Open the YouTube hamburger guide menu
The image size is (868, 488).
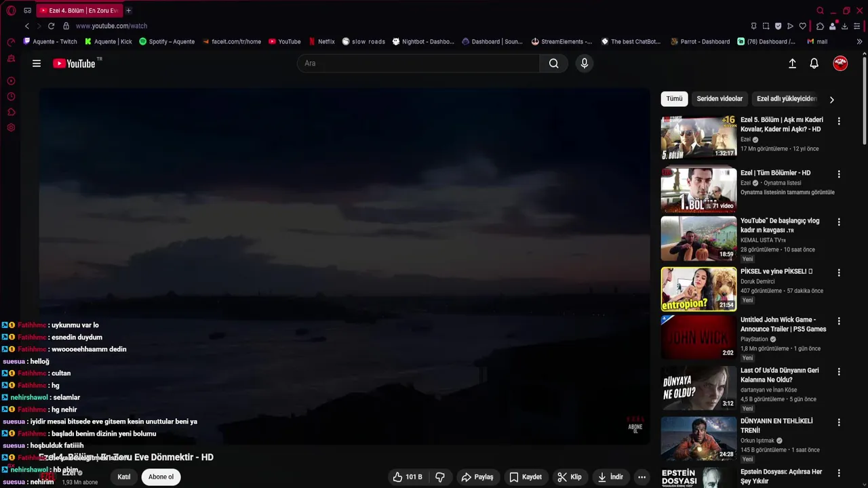tap(37, 63)
